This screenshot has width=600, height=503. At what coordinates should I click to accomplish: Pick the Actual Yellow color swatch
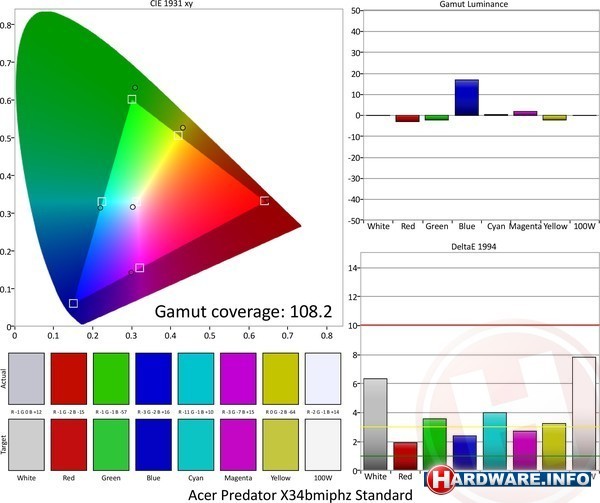coord(280,379)
